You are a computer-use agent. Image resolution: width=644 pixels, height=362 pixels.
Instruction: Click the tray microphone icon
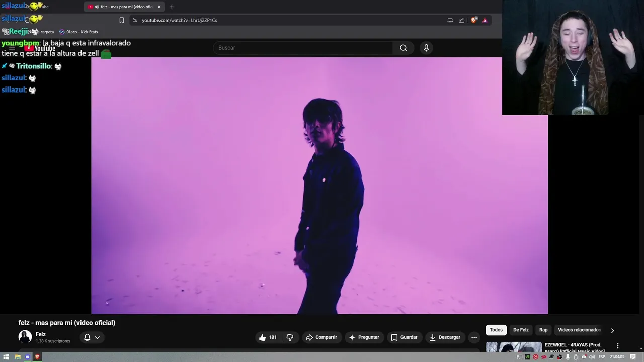pos(568,357)
